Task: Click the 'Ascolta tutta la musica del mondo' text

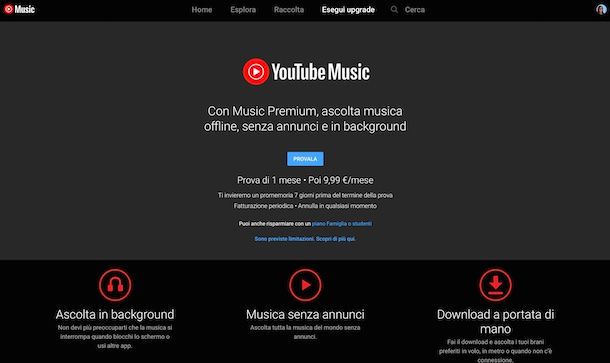Action: (x=305, y=332)
